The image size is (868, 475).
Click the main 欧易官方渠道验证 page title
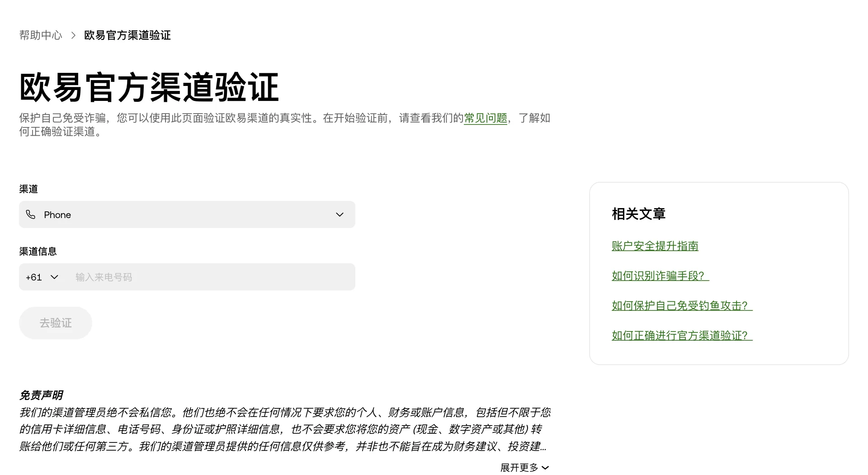[149, 87]
